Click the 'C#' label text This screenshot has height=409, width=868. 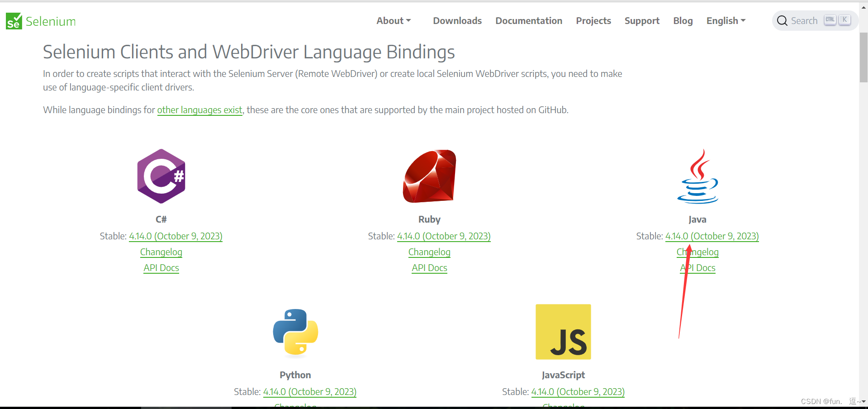[161, 219]
